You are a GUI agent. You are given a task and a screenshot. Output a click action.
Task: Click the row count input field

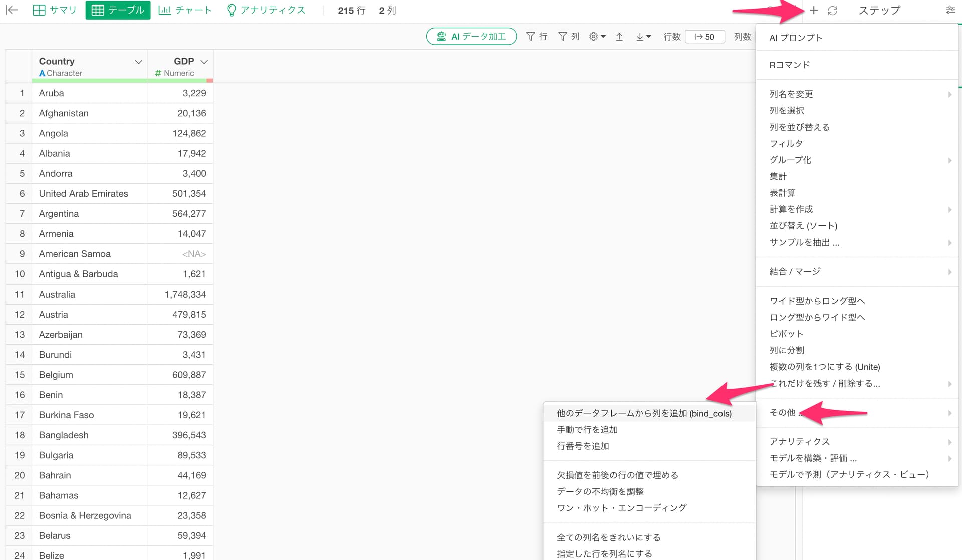click(704, 37)
